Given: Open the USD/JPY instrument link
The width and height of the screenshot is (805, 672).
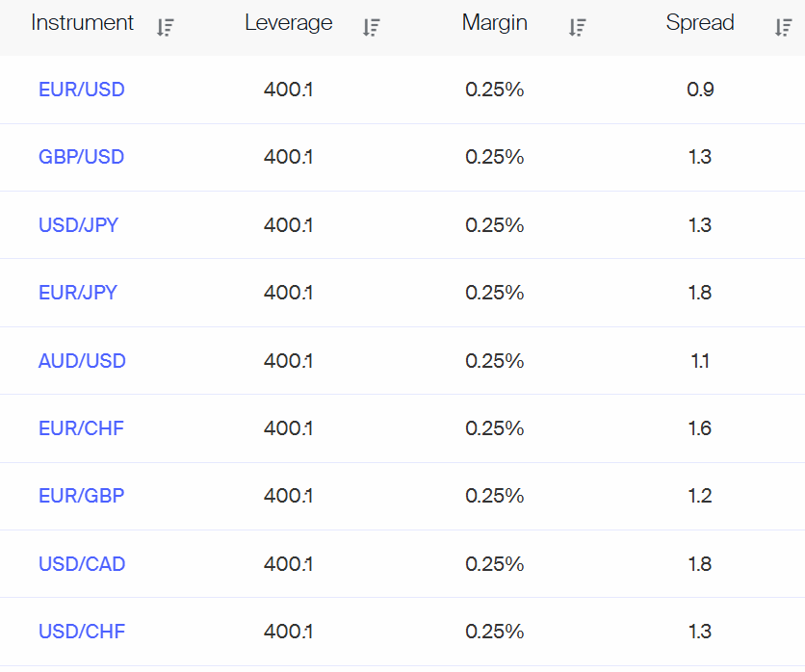Looking at the screenshot, I should coord(79,225).
